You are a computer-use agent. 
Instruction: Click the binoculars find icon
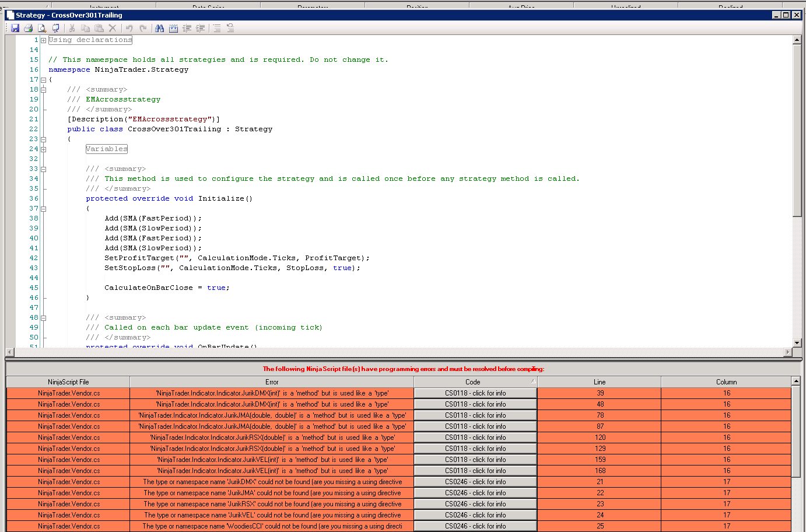[159, 28]
